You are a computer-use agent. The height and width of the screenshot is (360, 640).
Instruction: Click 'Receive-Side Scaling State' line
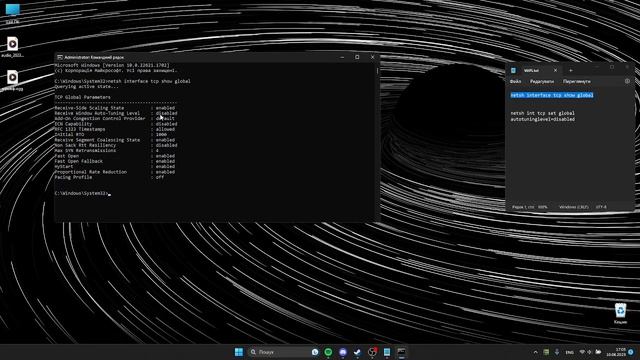coord(115,108)
